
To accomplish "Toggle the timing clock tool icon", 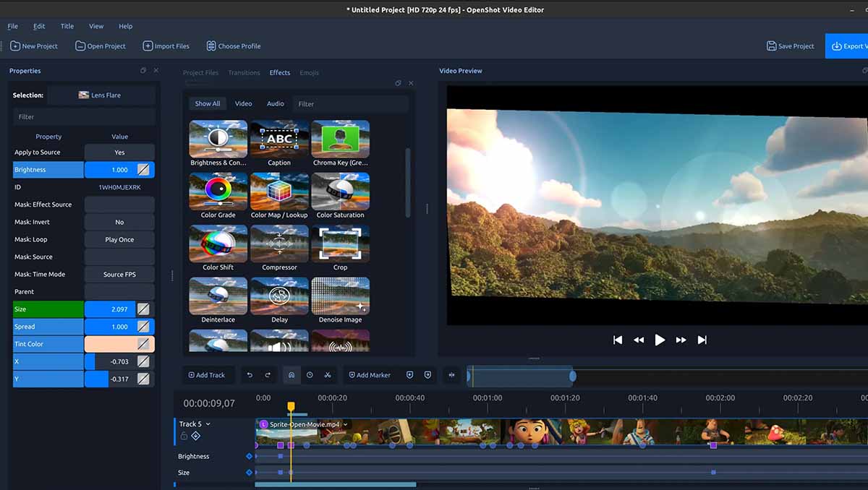I will [x=310, y=375].
